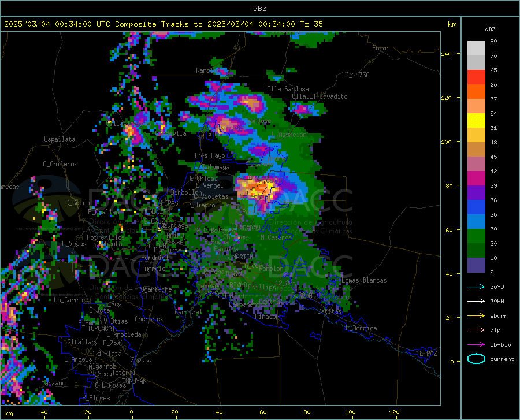The image size is (520, 420).
Task: Click the S_MARTIN town label
Action: (239, 257)
